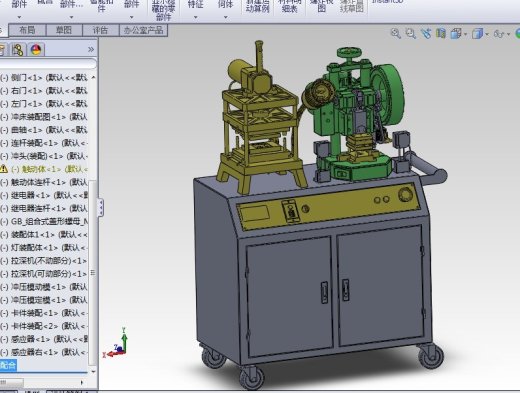
Task: Click the feature tree scroll-down arrow
Action: tap(93, 371)
